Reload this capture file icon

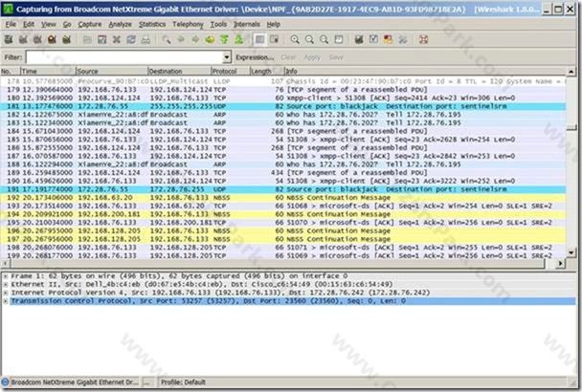tap(131, 39)
